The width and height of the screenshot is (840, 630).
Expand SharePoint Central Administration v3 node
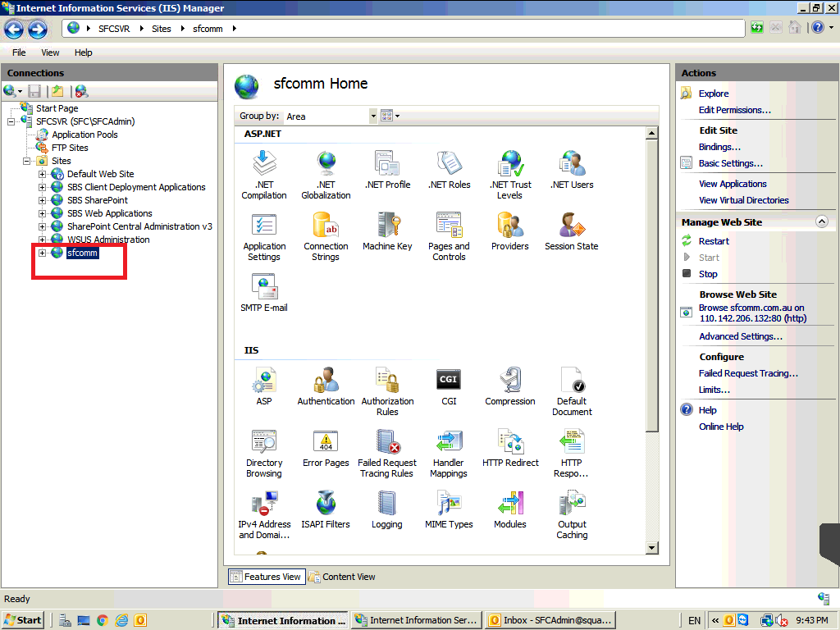(43, 226)
